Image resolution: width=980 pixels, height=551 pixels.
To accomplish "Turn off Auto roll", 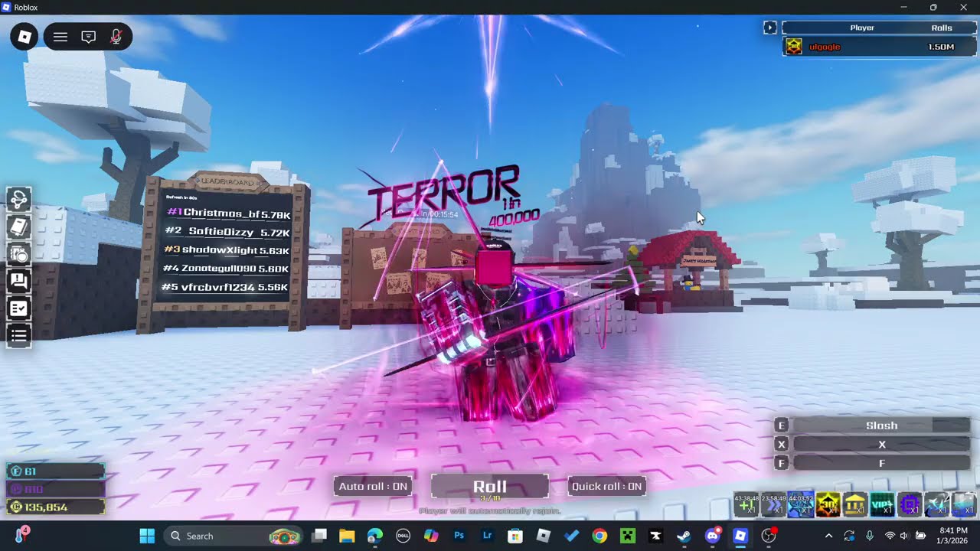I will [x=373, y=486].
